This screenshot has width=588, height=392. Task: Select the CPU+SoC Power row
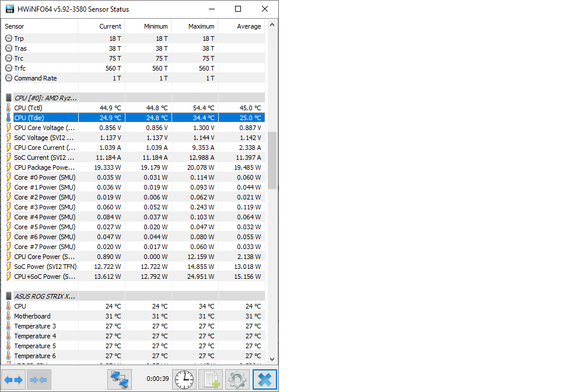click(x=134, y=276)
